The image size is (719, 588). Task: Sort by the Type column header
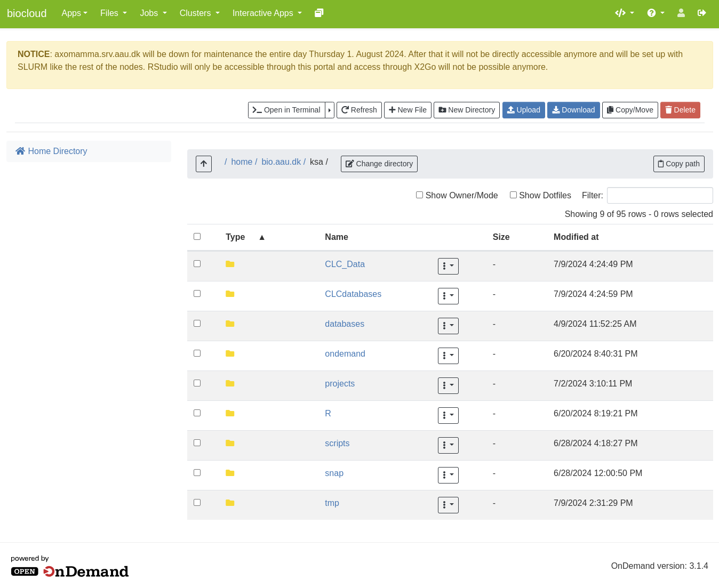coord(235,237)
